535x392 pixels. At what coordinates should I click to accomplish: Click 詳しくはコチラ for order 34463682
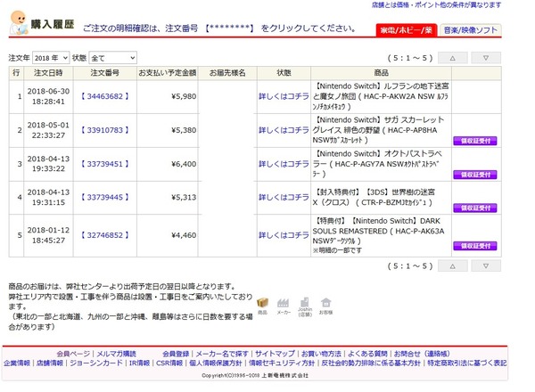(284, 96)
